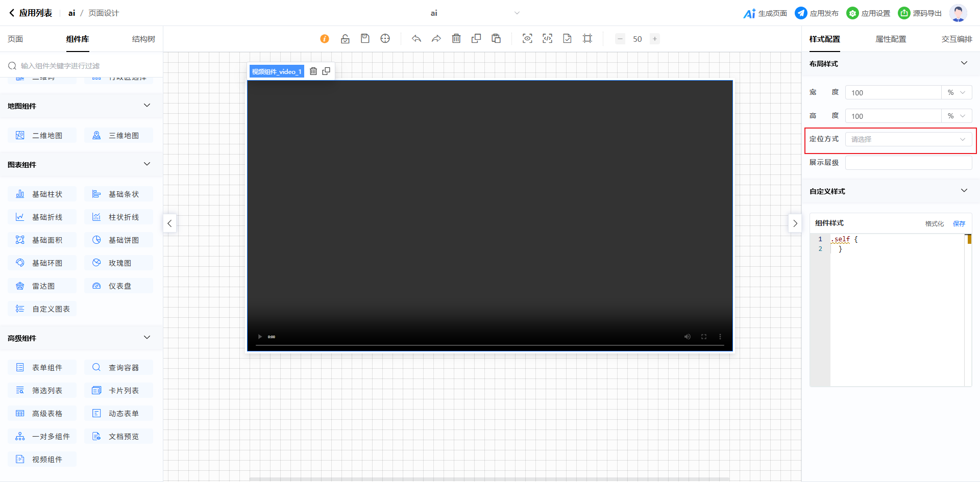The width and height of the screenshot is (980, 482).
Task: Click the orange info icon
Action: (325, 39)
